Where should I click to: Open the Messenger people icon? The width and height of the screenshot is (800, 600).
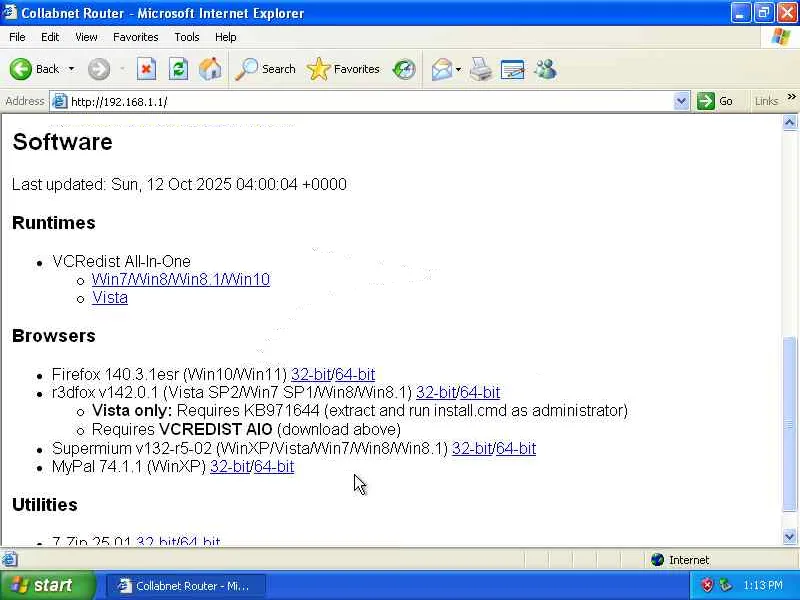tap(545, 69)
